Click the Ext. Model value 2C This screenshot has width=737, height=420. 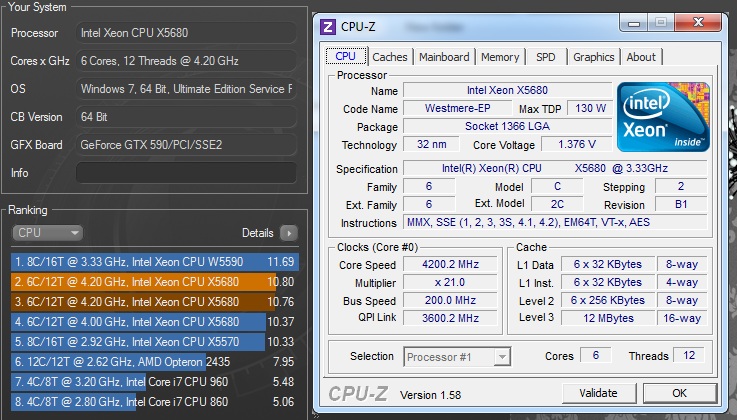point(557,204)
